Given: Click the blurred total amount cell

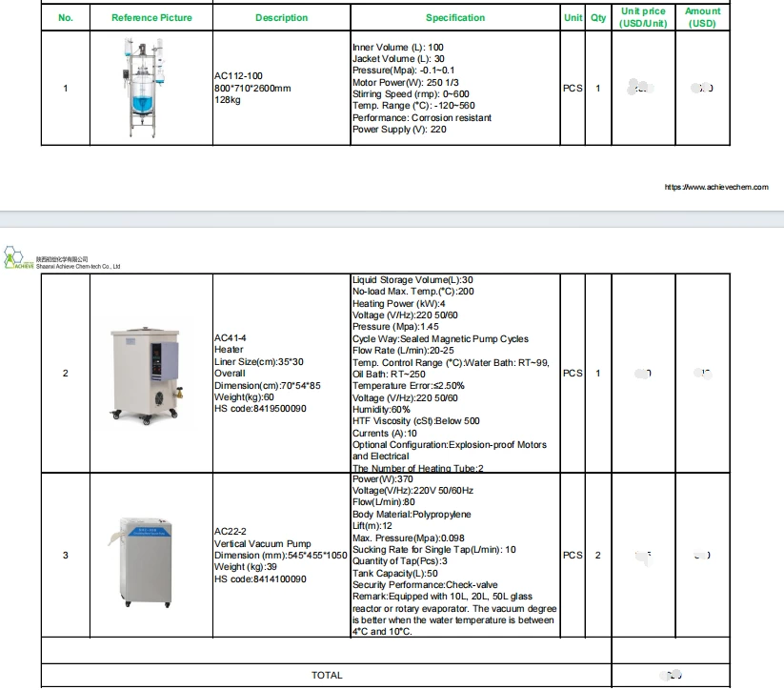Looking at the screenshot, I should tap(671, 676).
